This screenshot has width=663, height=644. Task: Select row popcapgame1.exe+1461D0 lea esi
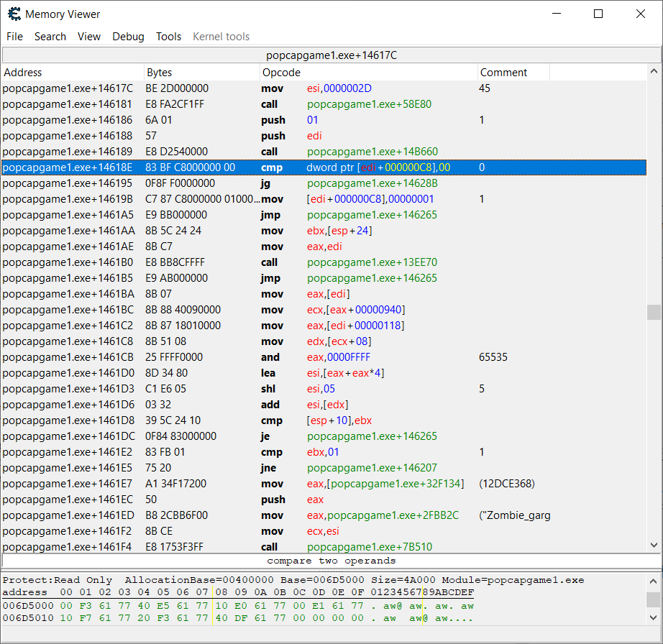point(324,373)
